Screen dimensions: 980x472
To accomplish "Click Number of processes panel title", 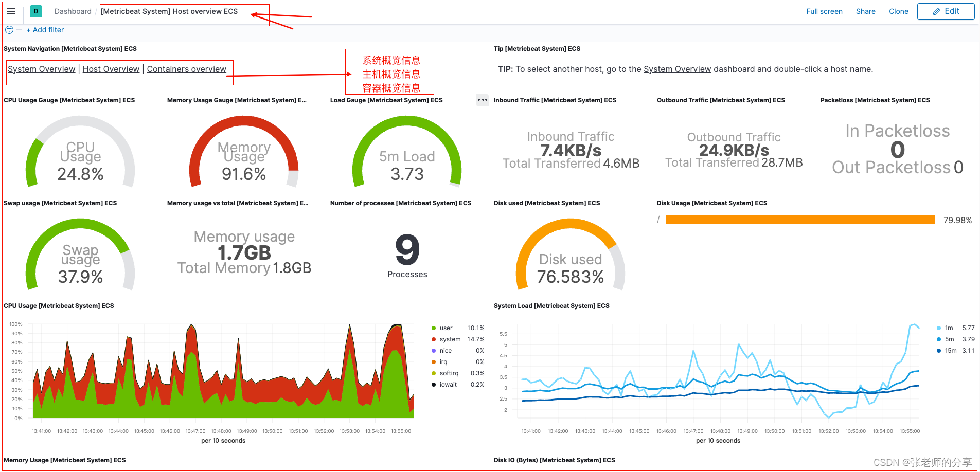I will tap(401, 203).
